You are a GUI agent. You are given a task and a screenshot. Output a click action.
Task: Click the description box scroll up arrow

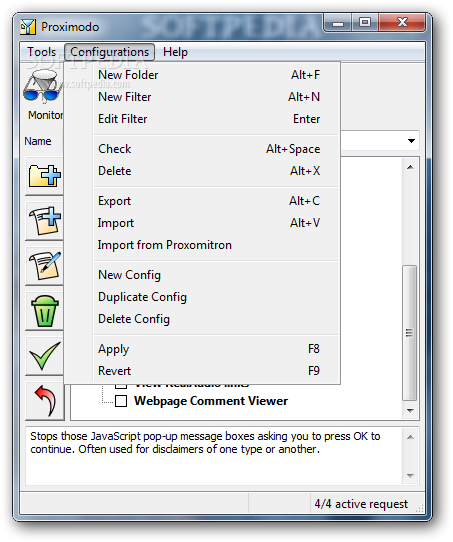[410, 437]
